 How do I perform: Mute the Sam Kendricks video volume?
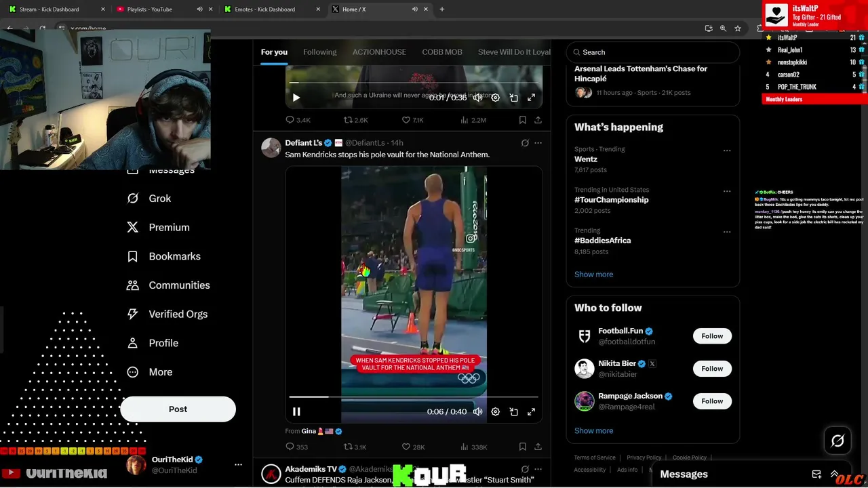tap(478, 411)
